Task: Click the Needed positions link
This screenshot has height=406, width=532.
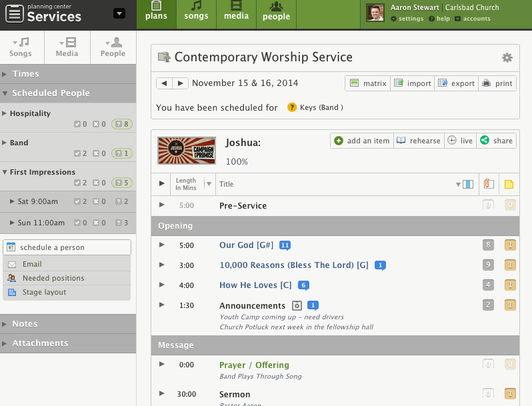Action: pyautogui.click(x=53, y=278)
